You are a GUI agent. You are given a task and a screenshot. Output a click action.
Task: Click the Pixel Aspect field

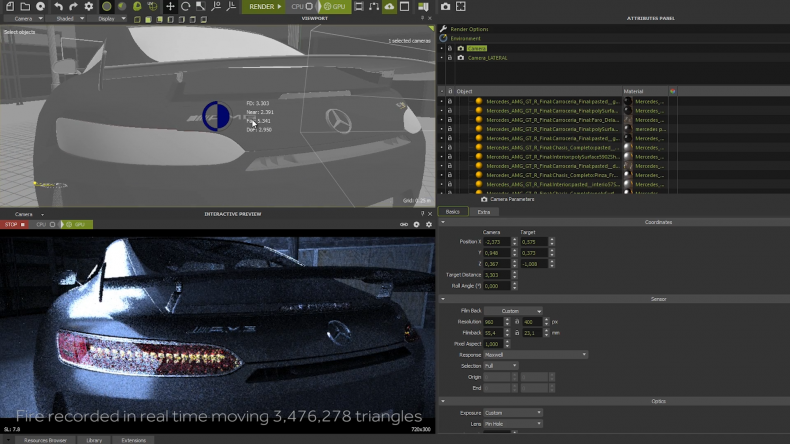click(494, 344)
